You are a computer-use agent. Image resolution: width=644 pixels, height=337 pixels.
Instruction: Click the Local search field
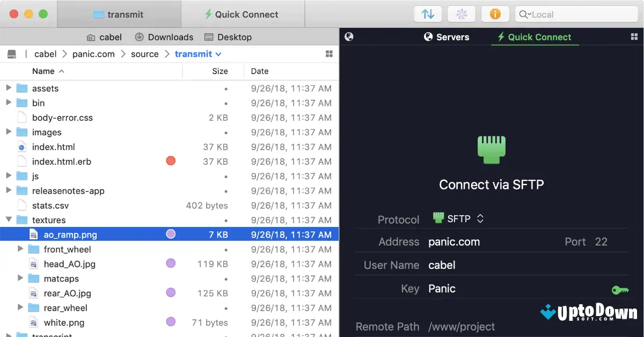tap(576, 14)
